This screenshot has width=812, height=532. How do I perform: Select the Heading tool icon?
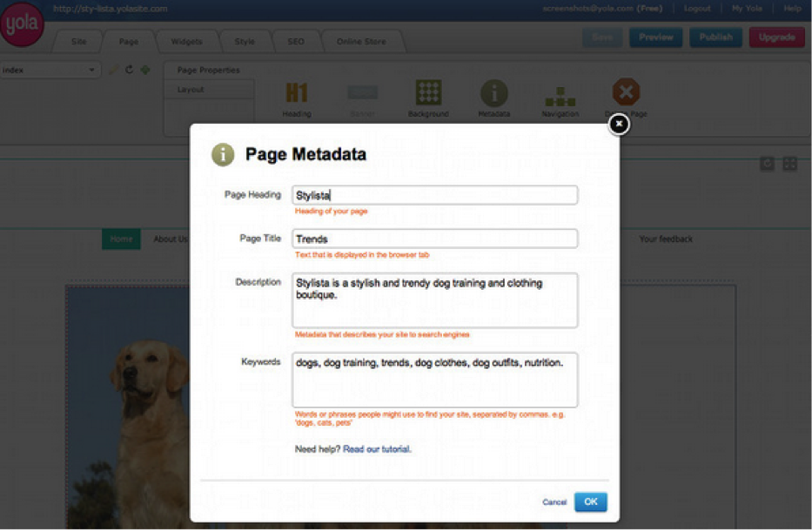click(x=297, y=94)
